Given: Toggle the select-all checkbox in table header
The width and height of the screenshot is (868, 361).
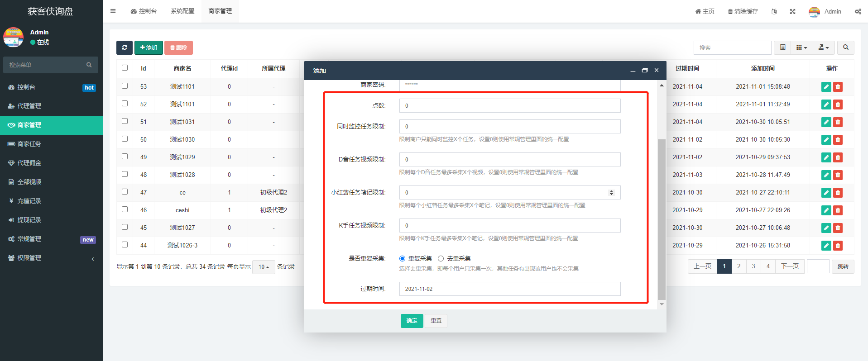Looking at the screenshot, I should tap(125, 68).
